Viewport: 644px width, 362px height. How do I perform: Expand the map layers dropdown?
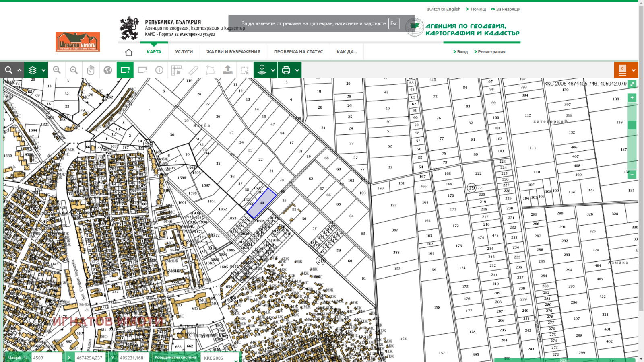(x=43, y=70)
